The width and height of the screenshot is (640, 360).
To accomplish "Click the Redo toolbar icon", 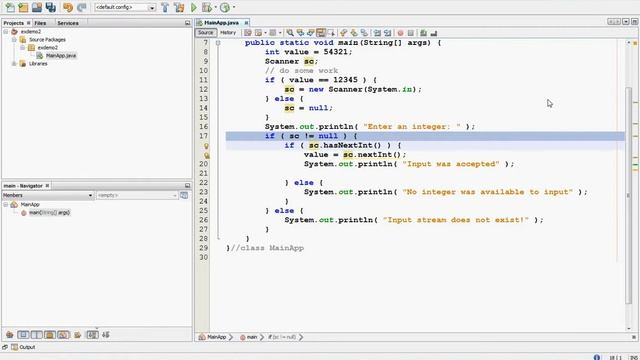I will click(82, 7).
